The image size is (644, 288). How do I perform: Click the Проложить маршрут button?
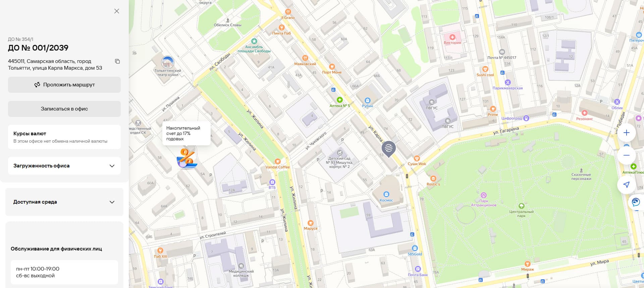[x=64, y=85]
